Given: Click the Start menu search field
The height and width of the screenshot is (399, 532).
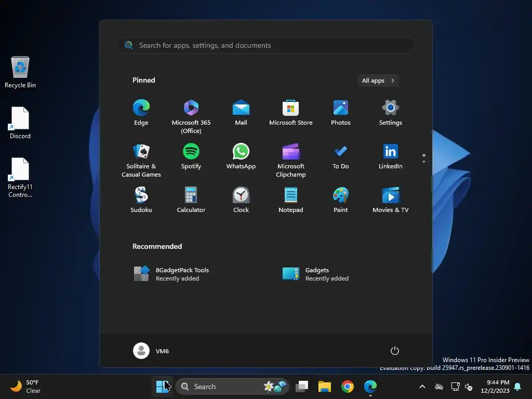Looking at the screenshot, I should tap(266, 45).
